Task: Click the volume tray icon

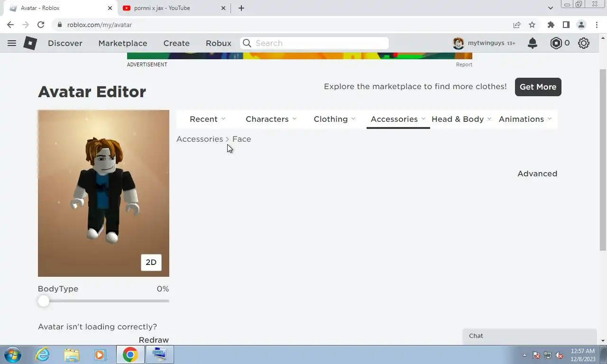Action: 559,355
